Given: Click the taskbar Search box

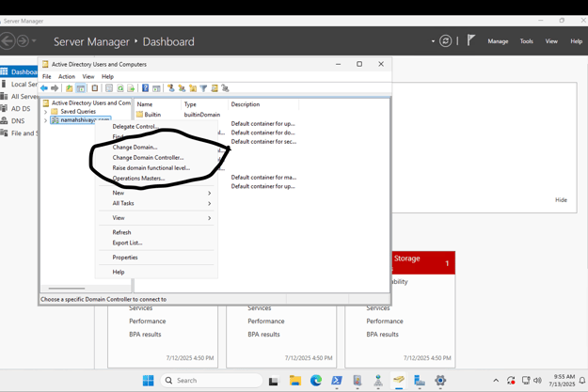Looking at the screenshot, I should (x=212, y=381).
